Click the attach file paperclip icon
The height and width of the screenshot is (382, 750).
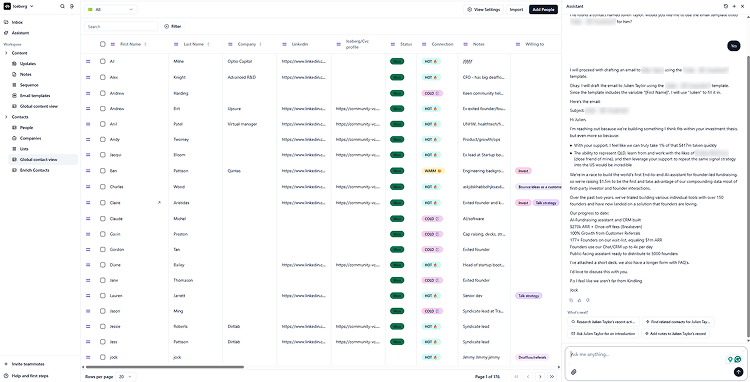tap(573, 372)
